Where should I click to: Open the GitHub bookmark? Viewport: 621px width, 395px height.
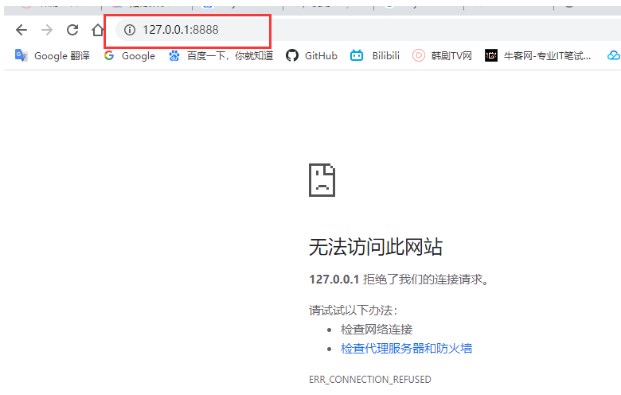312,55
